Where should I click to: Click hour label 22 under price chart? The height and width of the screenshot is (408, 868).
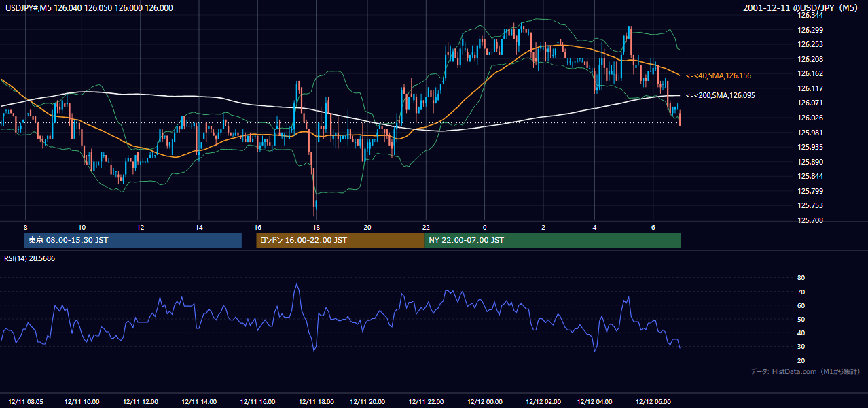tap(426, 226)
